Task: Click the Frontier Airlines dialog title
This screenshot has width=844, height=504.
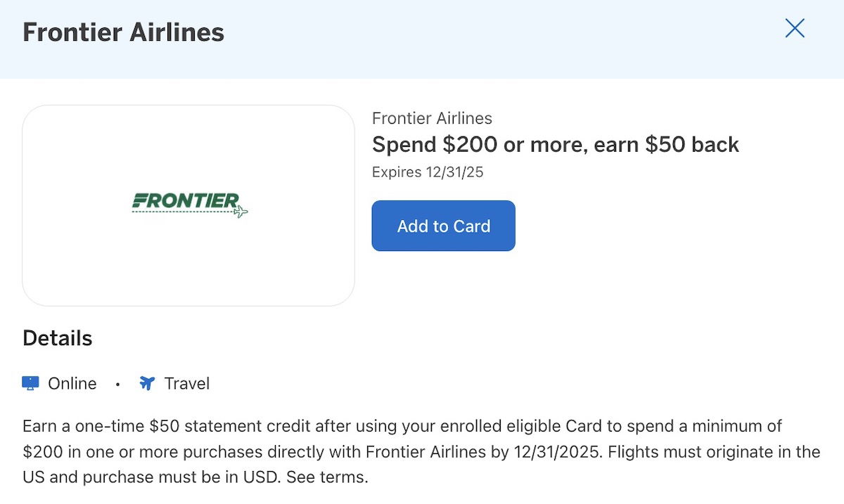Action: point(124,32)
